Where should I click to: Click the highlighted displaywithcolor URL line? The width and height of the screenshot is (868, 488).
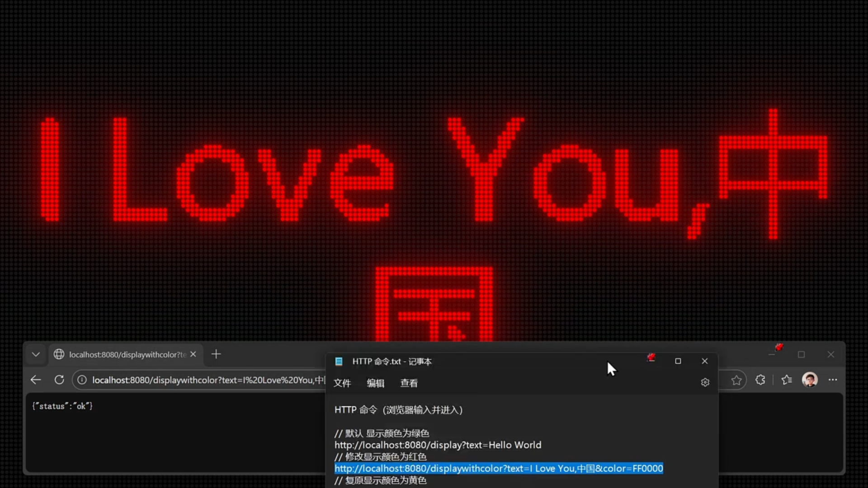click(x=499, y=469)
